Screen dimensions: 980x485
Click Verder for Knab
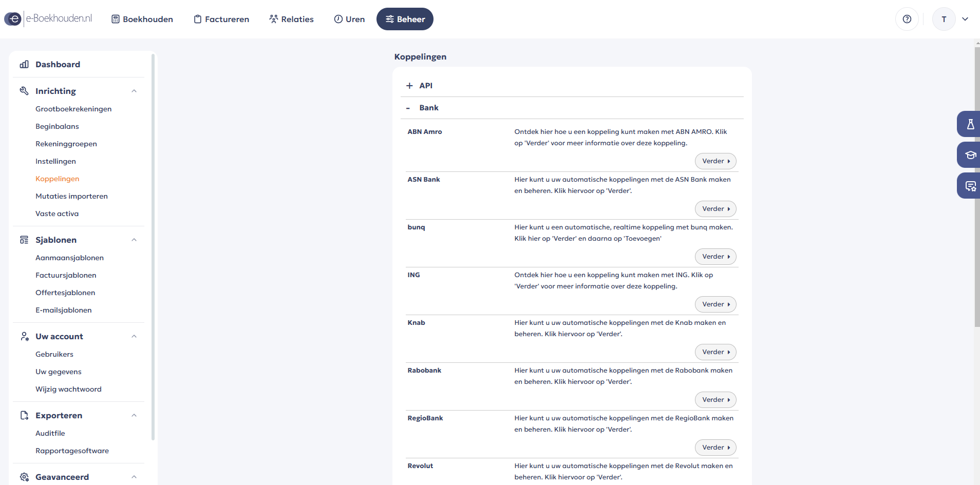715,352
